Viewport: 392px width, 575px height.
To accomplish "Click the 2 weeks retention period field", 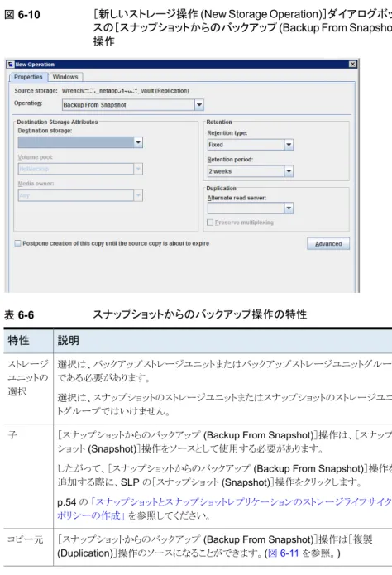I will (246, 171).
